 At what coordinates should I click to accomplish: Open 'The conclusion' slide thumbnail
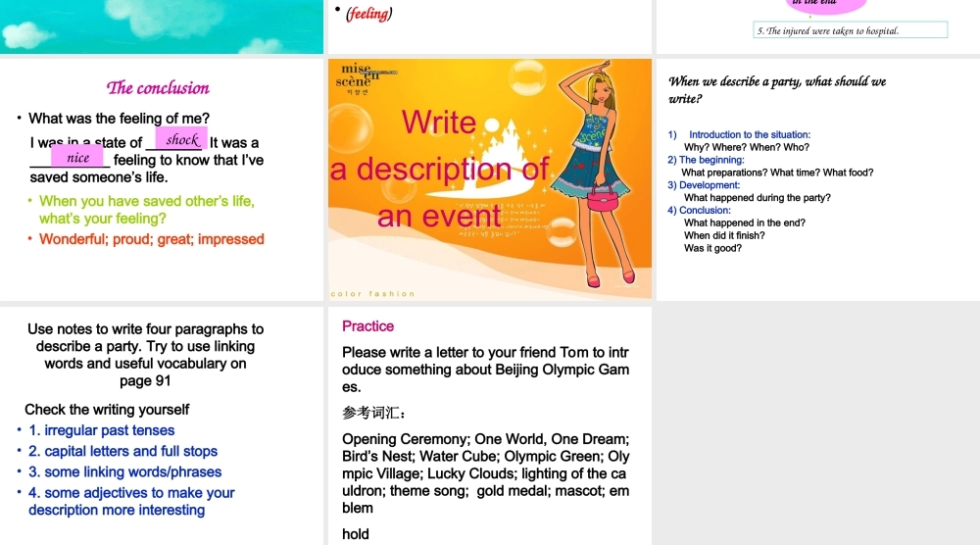[162, 179]
